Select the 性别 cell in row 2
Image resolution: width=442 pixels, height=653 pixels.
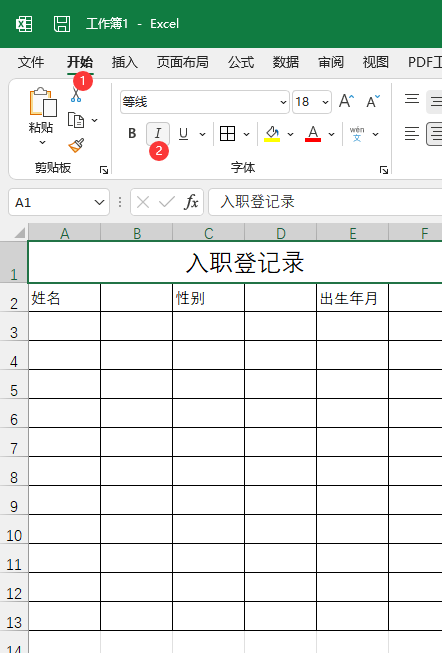208,297
